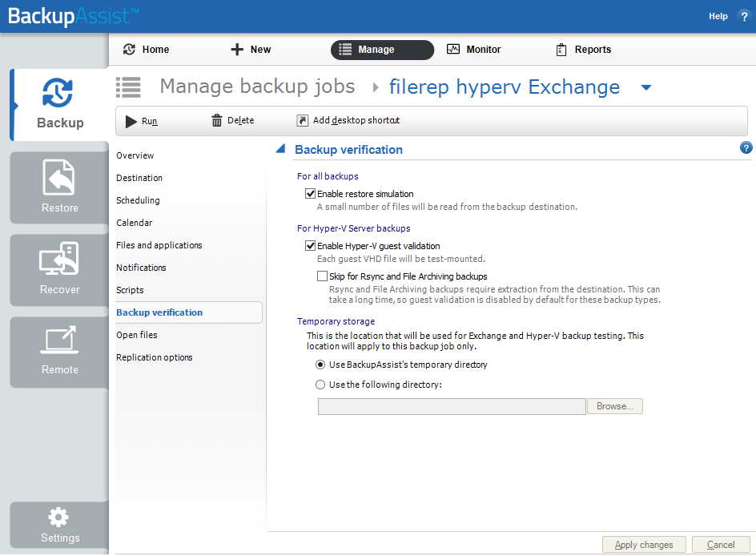The height and width of the screenshot is (556, 756).
Task: Collapse the Backup verification section triangle
Action: pos(280,149)
